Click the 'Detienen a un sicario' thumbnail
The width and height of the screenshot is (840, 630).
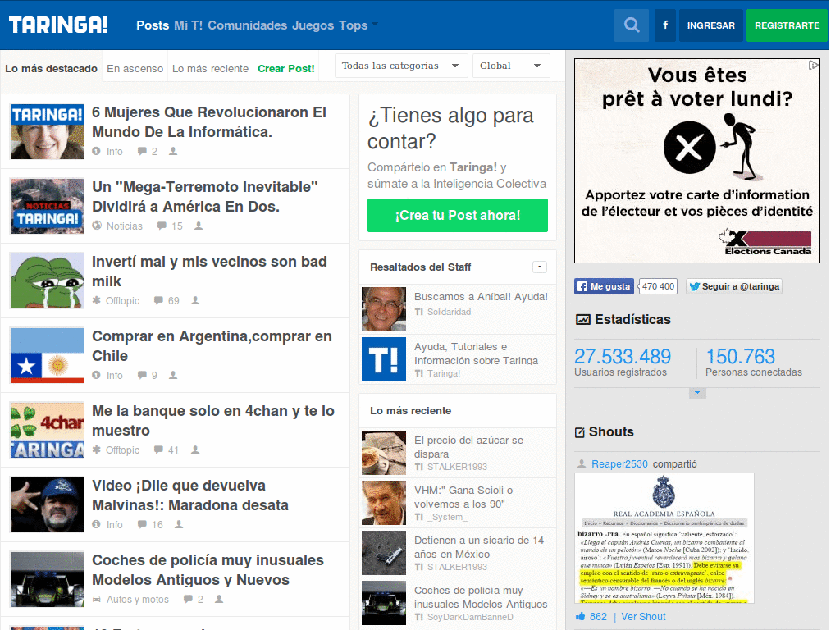tap(384, 553)
